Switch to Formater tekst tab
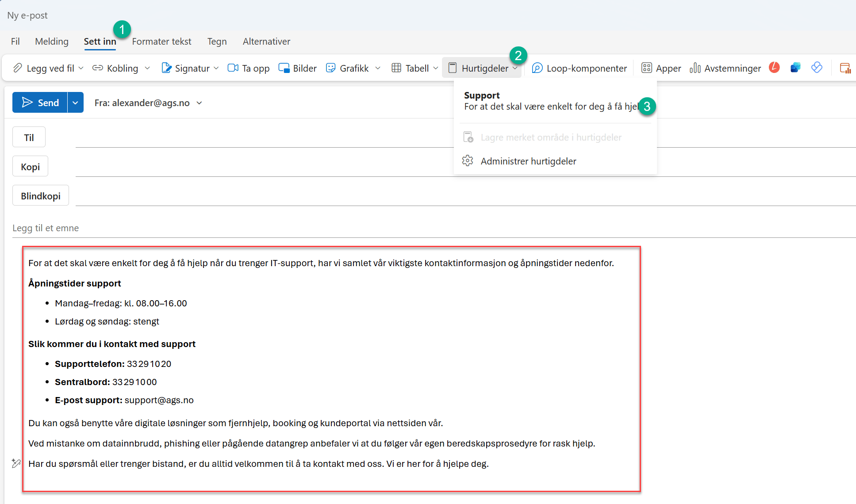 (x=161, y=42)
